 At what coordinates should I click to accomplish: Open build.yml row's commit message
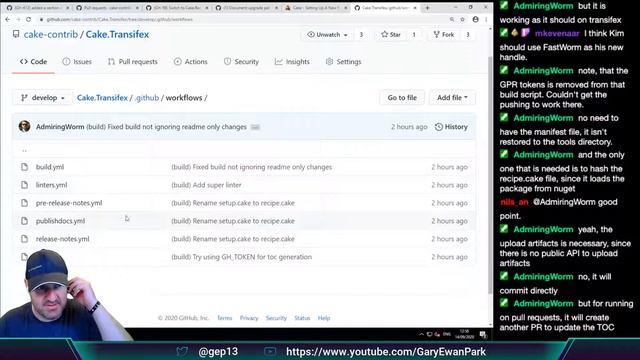(x=251, y=167)
